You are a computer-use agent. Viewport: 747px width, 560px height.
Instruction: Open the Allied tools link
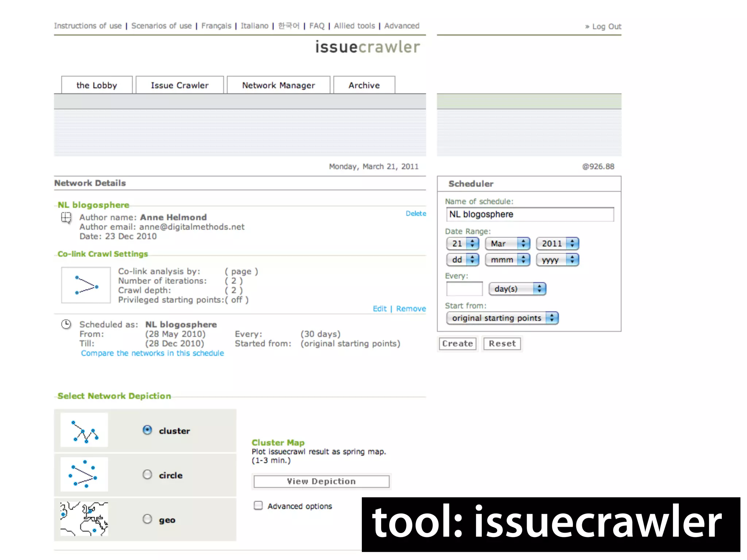click(x=355, y=26)
